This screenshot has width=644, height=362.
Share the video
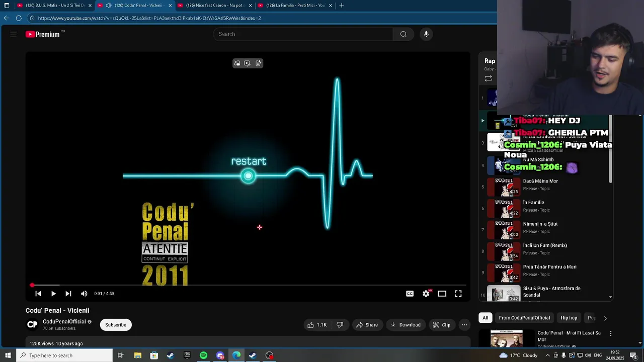[367, 325]
